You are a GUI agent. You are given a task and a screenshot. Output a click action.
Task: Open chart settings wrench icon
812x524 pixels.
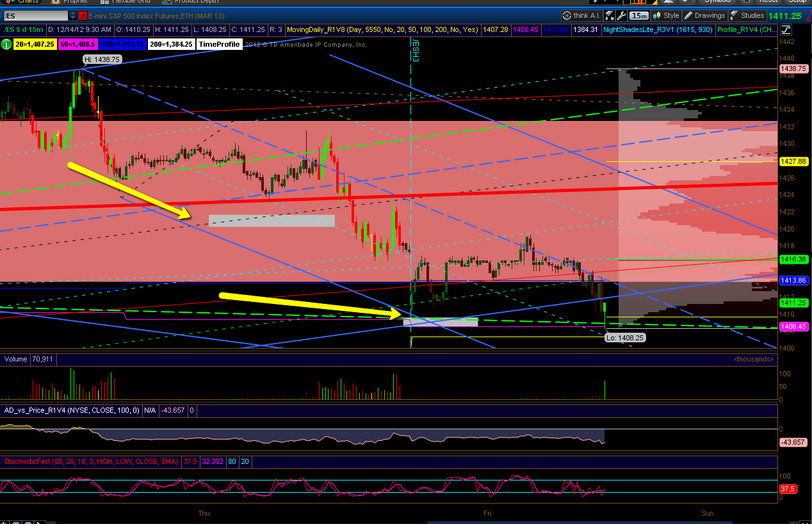coord(621,15)
